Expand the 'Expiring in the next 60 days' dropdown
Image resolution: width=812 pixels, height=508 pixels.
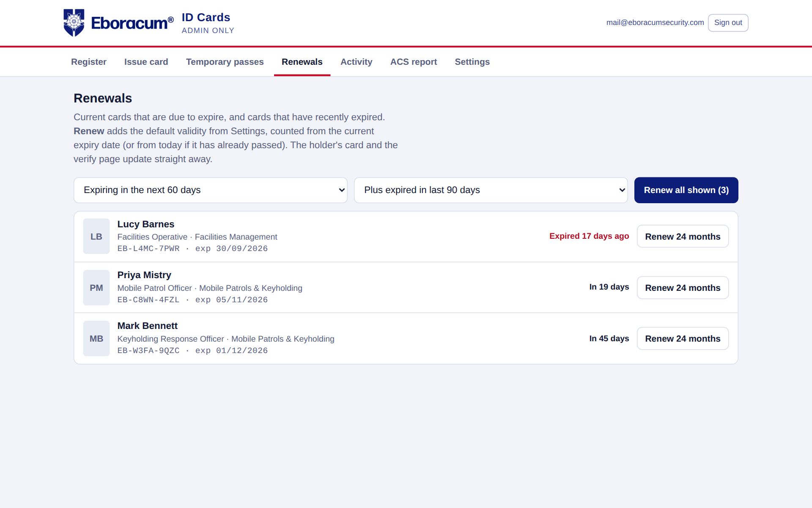211,190
